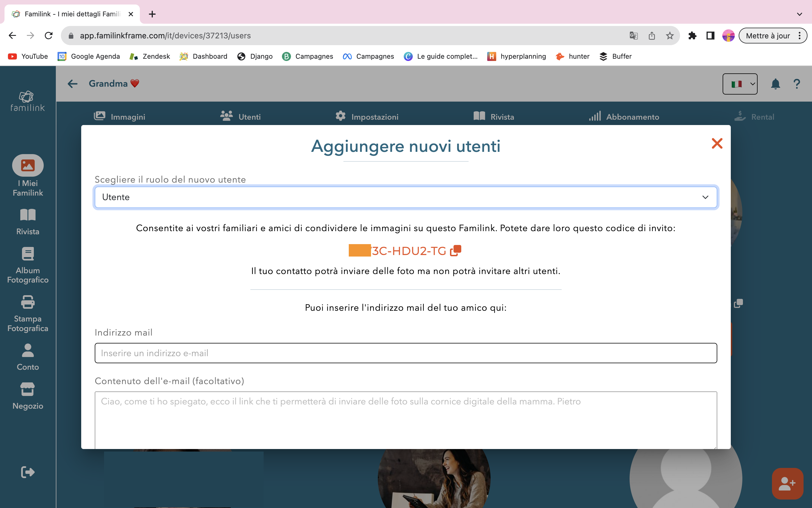812x508 pixels.
Task: Copy the invite code with the copy icon
Action: pos(456,251)
